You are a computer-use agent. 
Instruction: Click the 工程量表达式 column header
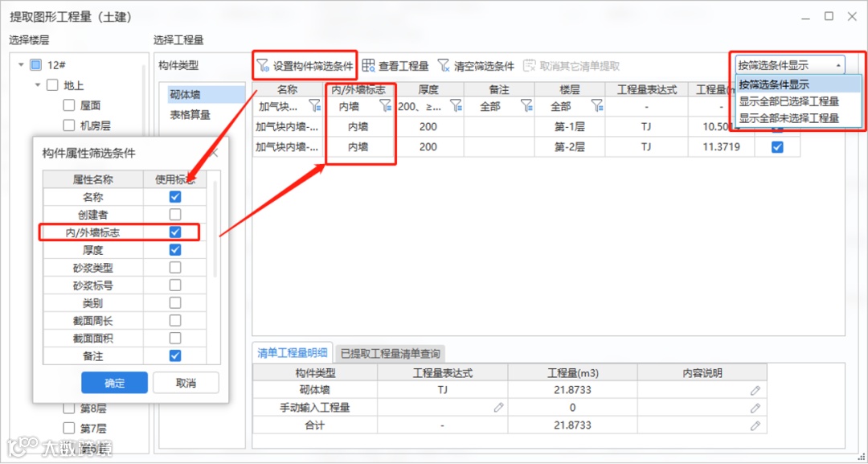tap(645, 89)
